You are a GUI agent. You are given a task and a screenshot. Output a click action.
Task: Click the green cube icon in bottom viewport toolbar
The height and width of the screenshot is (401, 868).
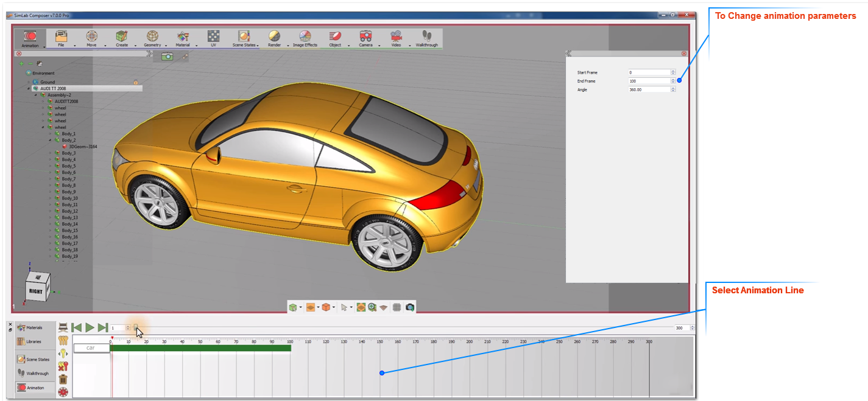293,307
